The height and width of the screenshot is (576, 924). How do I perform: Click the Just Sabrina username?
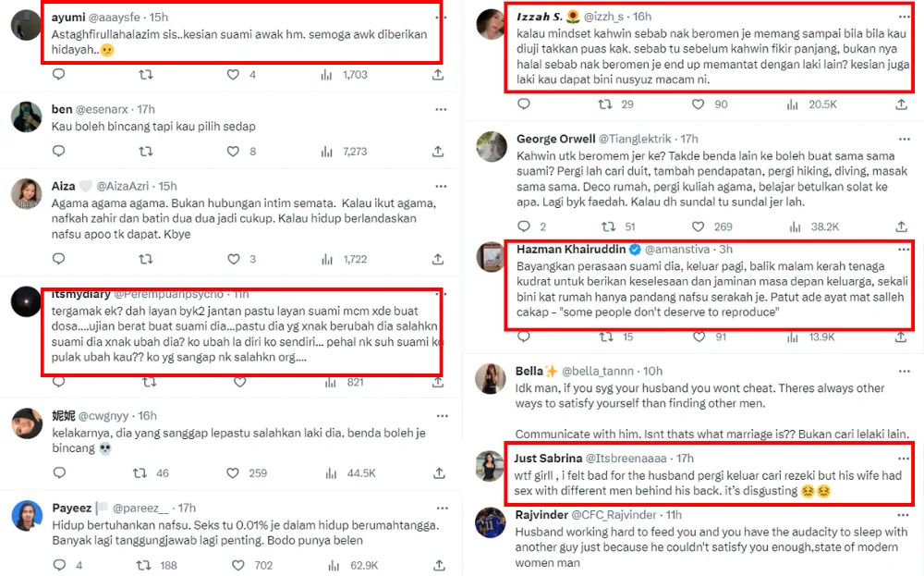point(547,458)
